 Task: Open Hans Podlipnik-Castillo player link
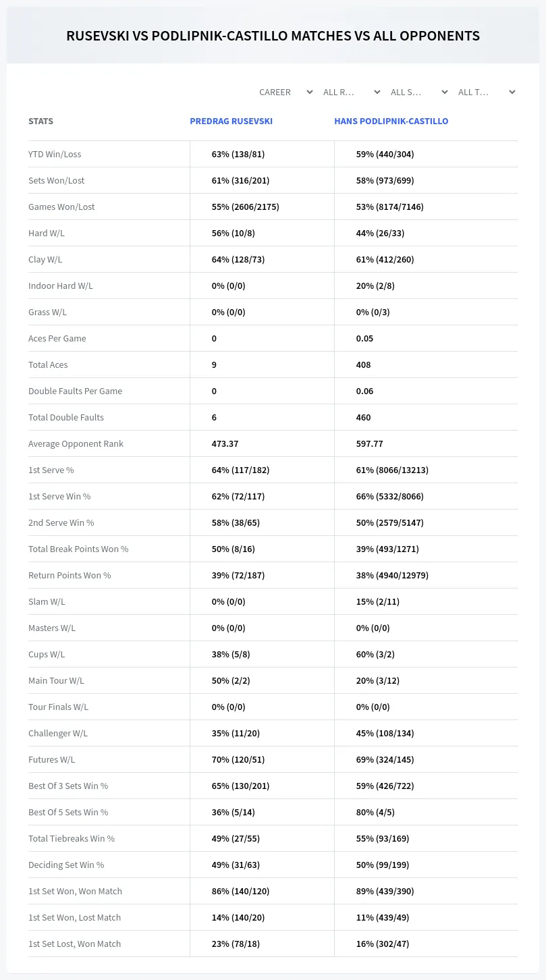391,121
